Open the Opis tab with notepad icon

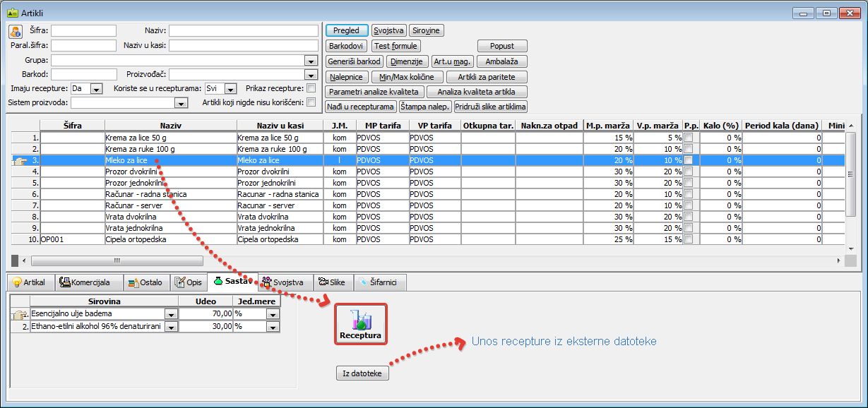188,282
